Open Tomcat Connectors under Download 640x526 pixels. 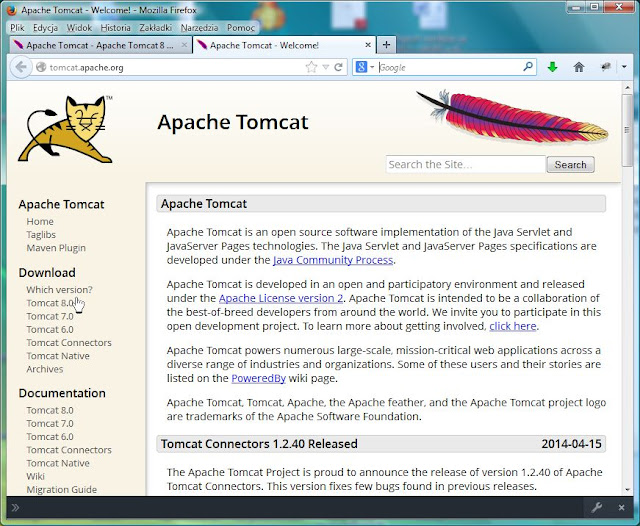point(69,342)
